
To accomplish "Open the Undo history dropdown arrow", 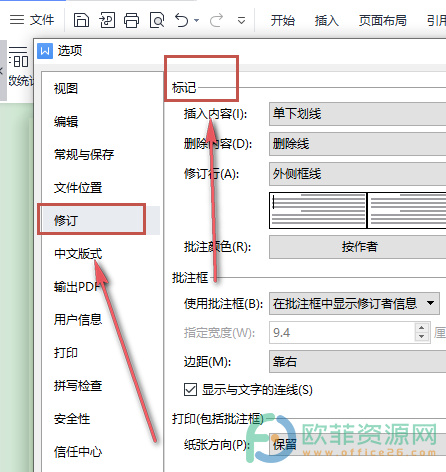I will (x=197, y=21).
